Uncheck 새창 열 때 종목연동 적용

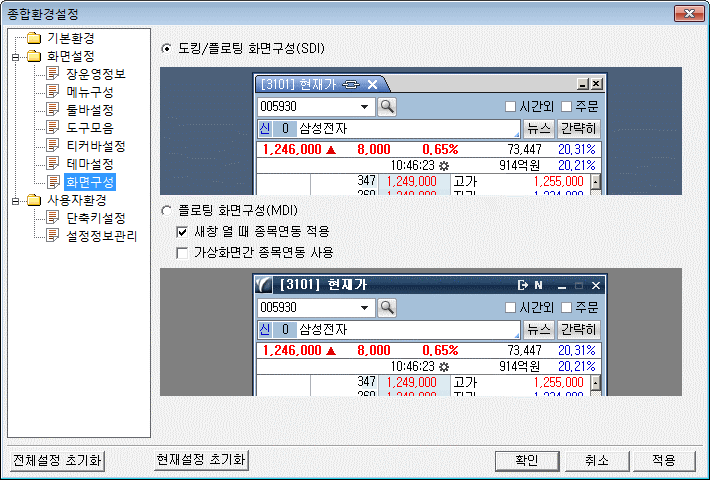coord(182,232)
